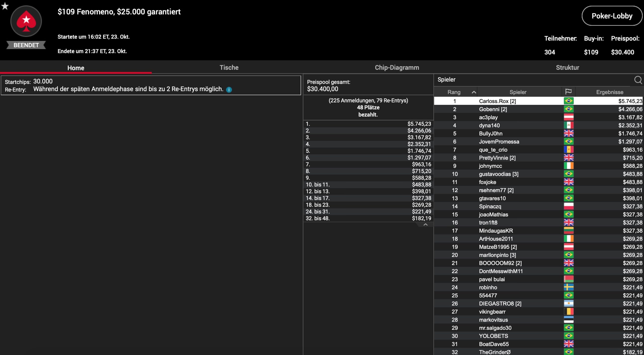Screen dimensions: 644x355
Task: Click the Poker-Lobby button
Action: (x=612, y=16)
